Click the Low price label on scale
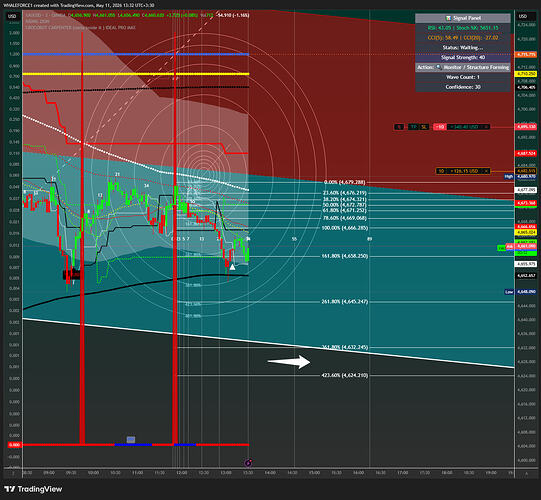 509,292
